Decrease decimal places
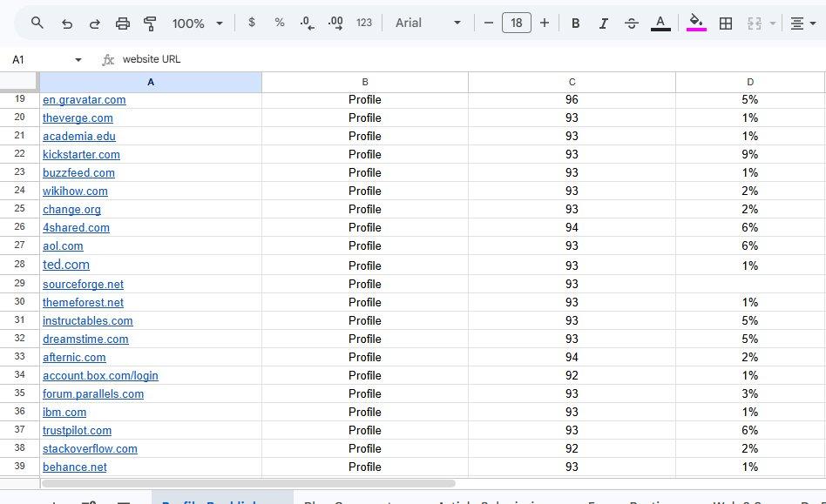Screen dimensions: 826x504 307,24
